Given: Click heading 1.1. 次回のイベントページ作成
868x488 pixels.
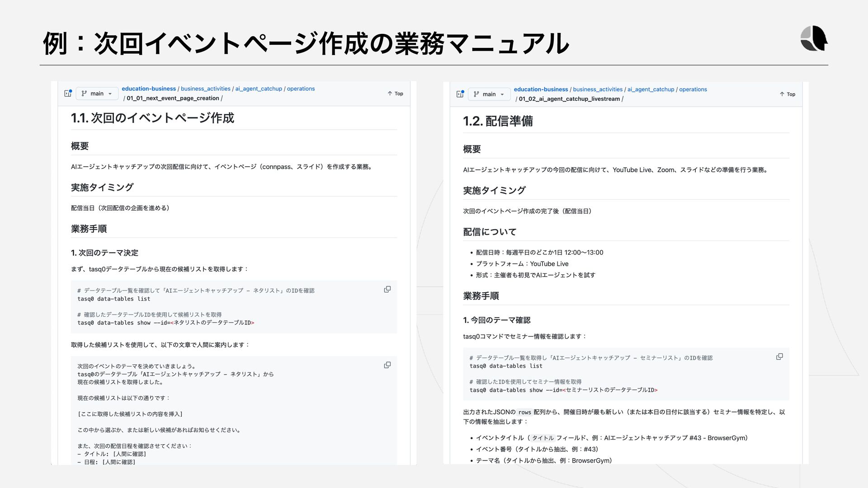Looking at the screenshot, I should pos(152,118).
